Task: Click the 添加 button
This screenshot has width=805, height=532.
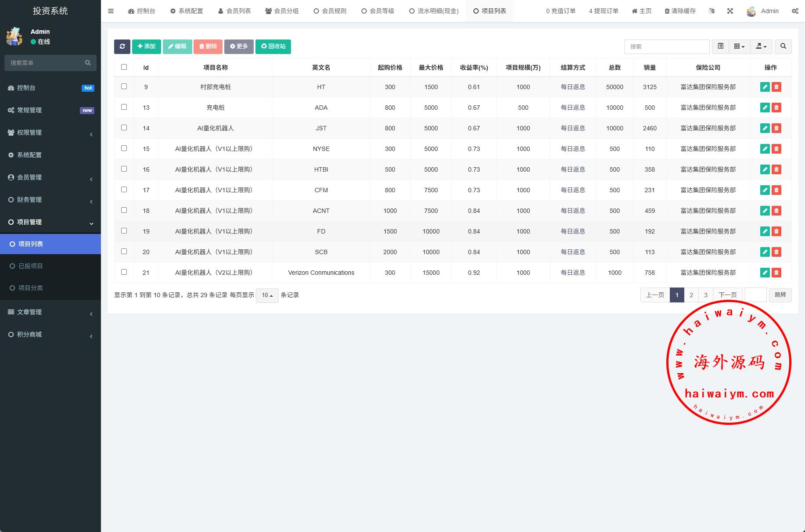Action: [x=146, y=47]
